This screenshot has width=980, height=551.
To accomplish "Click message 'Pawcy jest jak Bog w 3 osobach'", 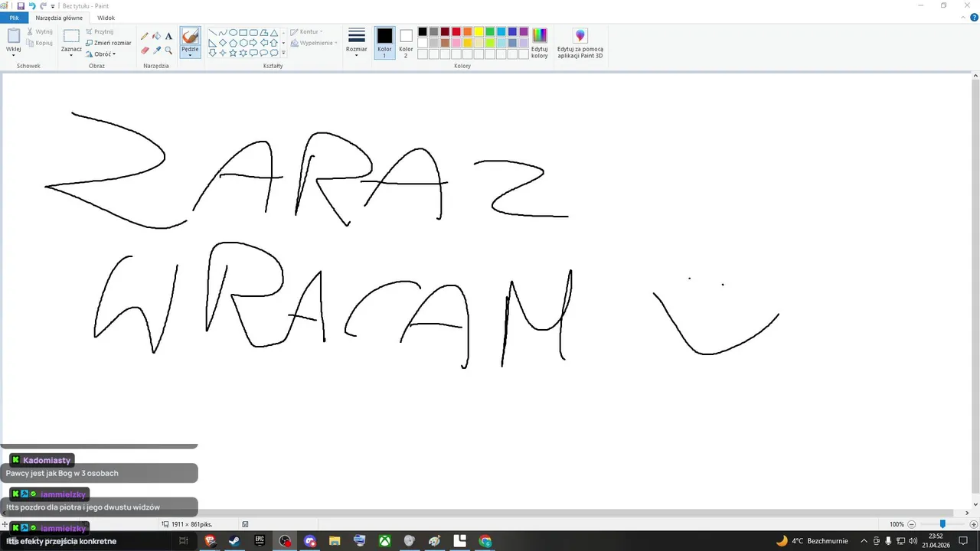I will tap(62, 473).
